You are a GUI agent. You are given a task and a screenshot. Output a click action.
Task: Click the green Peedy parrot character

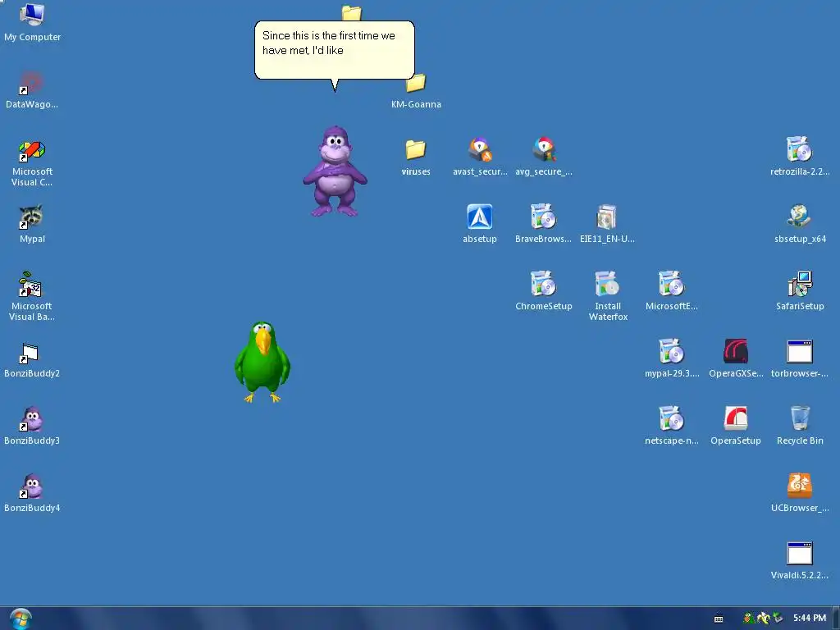262,362
